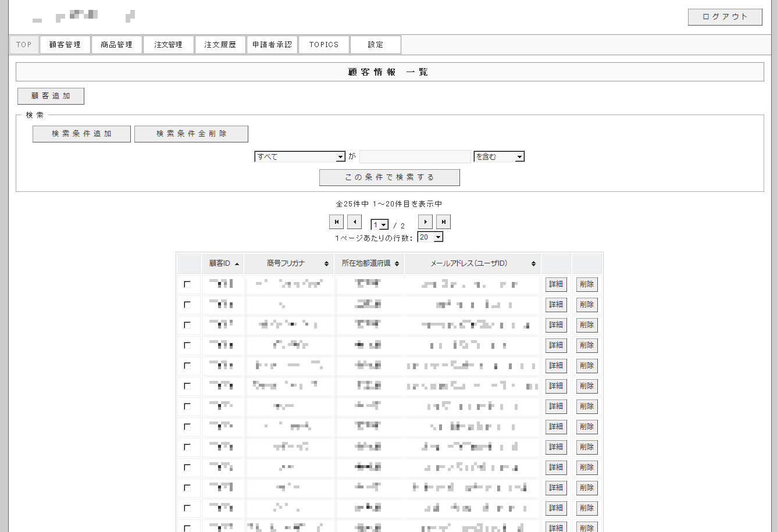
Task: Open the すべて search field dropdown
Action: [300, 157]
